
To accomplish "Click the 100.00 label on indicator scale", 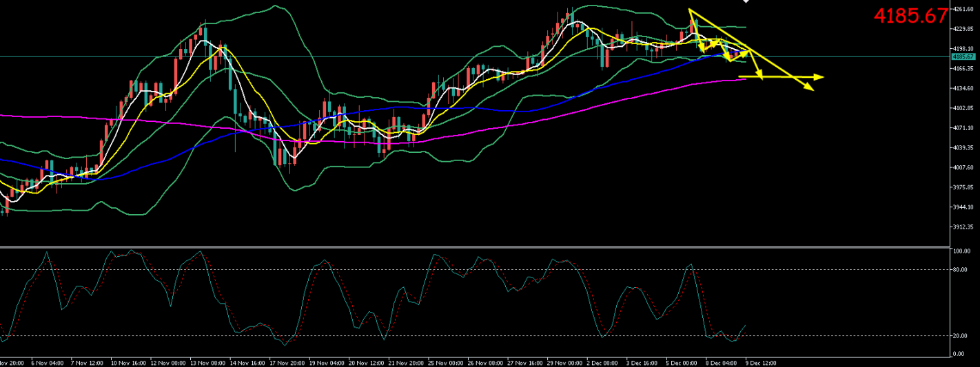I will click(x=961, y=252).
